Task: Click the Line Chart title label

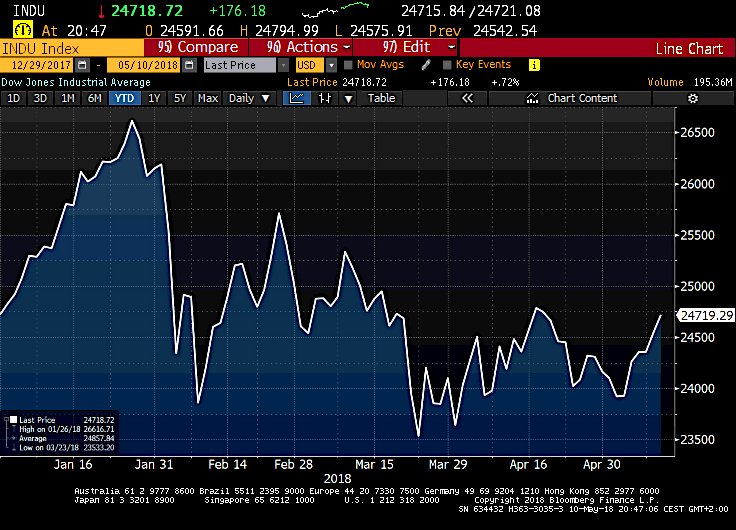Action: 689,48
